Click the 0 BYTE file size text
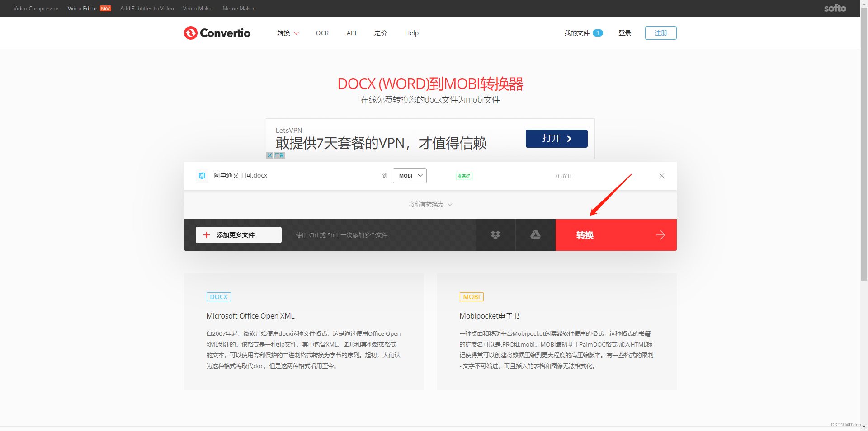 click(564, 176)
